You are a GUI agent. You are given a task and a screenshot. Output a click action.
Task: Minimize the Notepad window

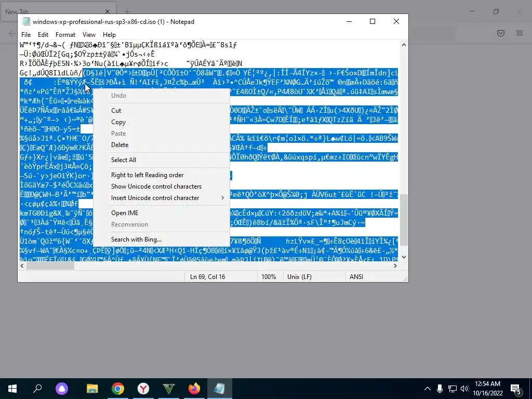click(349, 21)
